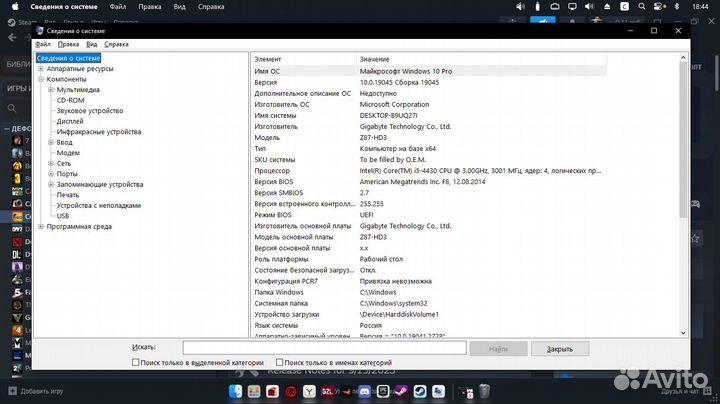720x404 pixels.
Task: Click the details list scroll-up arrow
Action: [x=683, y=58]
